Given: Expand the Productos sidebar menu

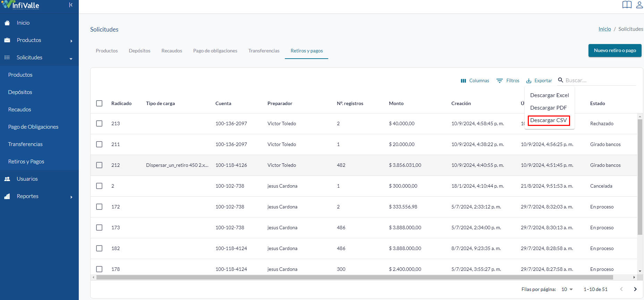Looking at the screenshot, I should (39, 40).
